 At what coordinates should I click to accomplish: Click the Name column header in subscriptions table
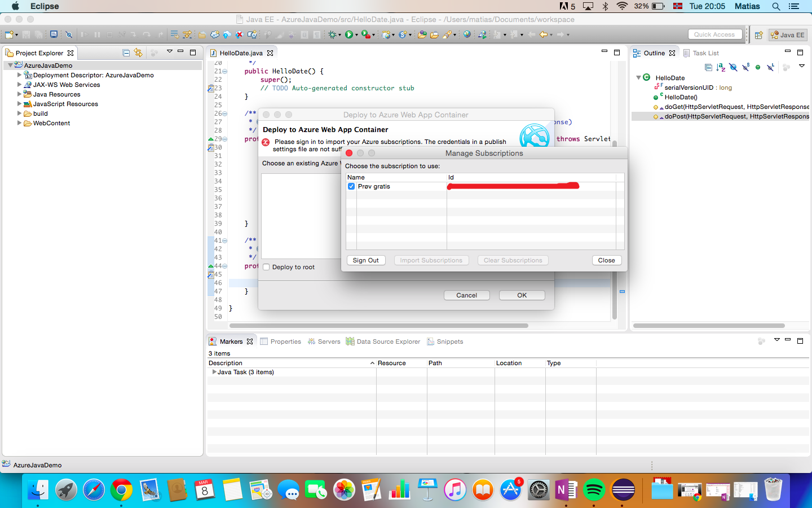tap(396, 177)
